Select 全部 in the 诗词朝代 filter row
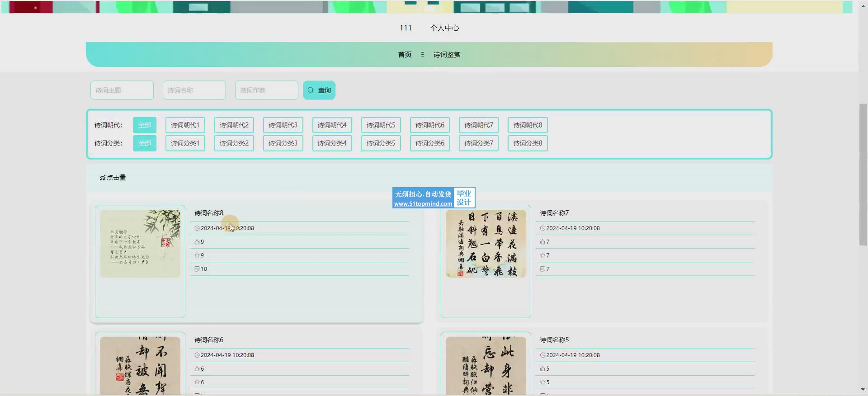 tap(145, 125)
